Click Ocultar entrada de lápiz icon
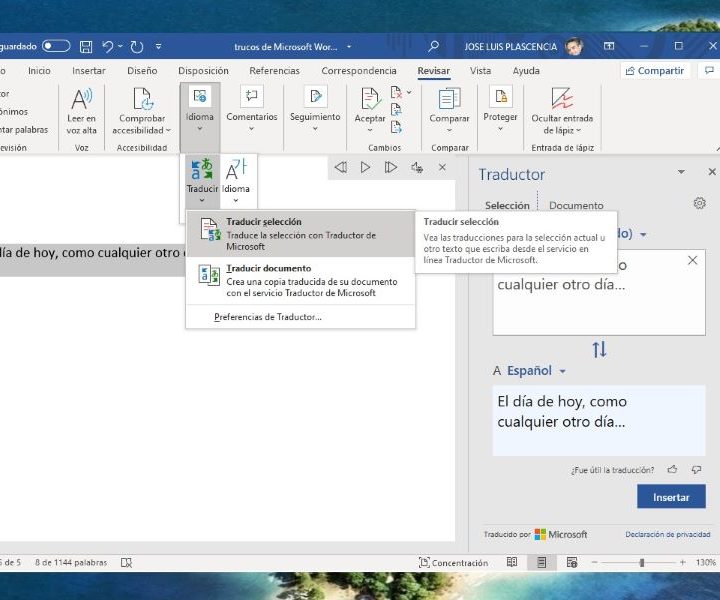Viewport: 720px width, 600px height. coord(562,98)
